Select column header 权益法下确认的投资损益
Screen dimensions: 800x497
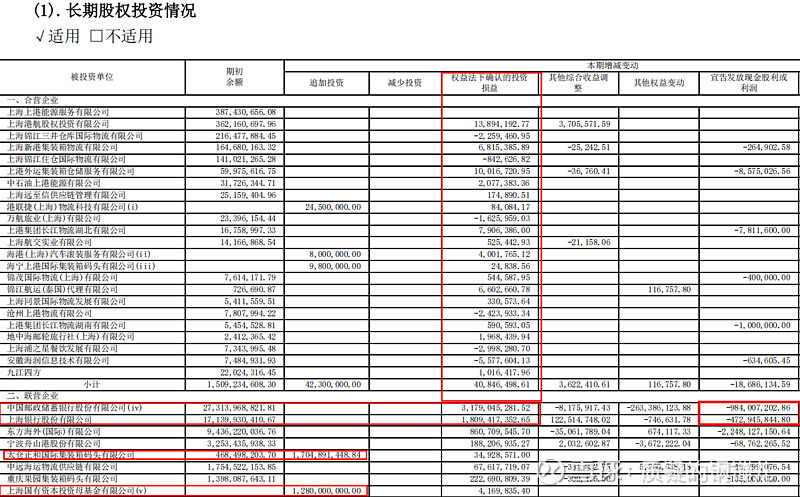[x=489, y=83]
